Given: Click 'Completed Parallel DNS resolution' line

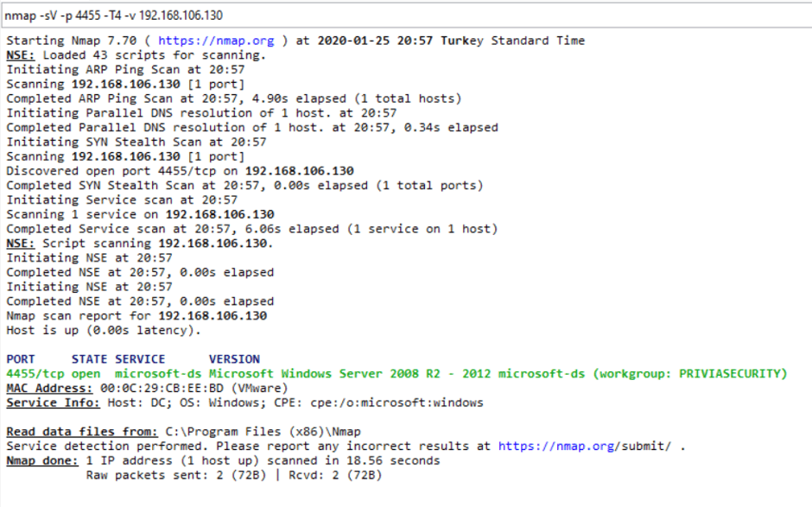Looking at the screenshot, I should pos(252,128).
